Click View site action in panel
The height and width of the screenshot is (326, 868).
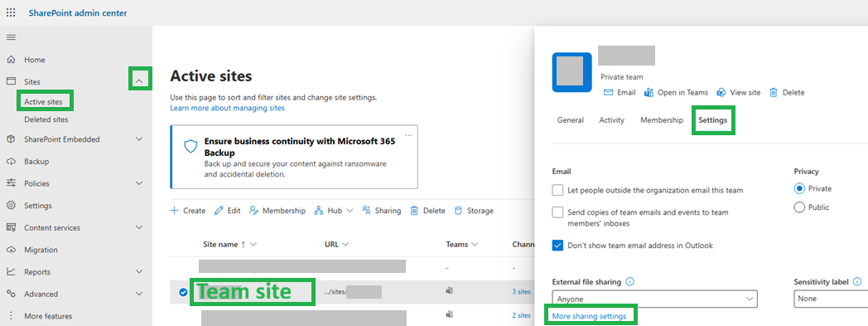[x=739, y=93]
